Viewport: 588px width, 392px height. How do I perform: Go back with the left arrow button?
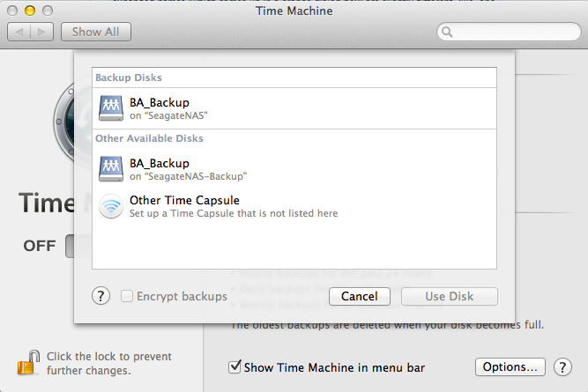pyautogui.click(x=19, y=32)
